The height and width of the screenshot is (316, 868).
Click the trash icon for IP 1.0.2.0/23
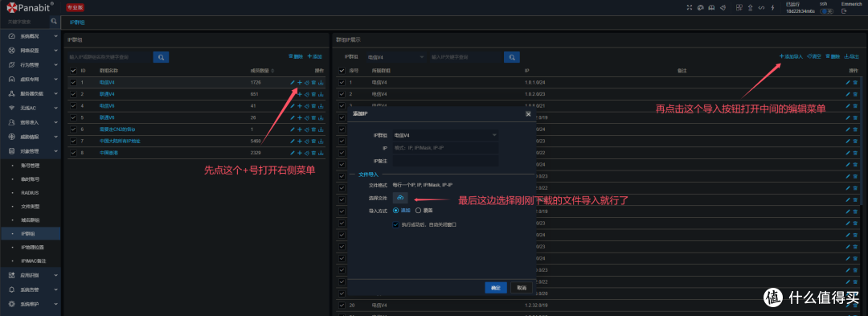854,94
